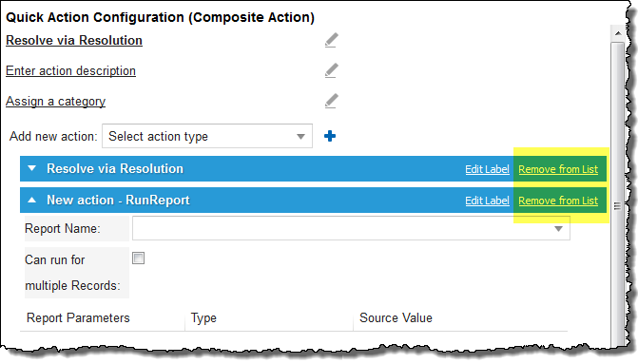Open the Select action type dropdown

pos(207,136)
